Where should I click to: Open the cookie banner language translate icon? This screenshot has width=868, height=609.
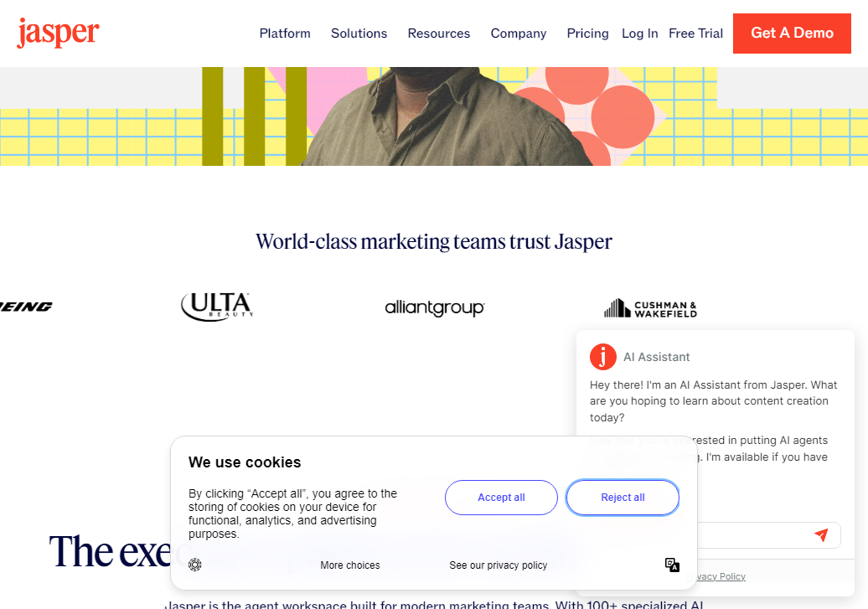coord(672,565)
